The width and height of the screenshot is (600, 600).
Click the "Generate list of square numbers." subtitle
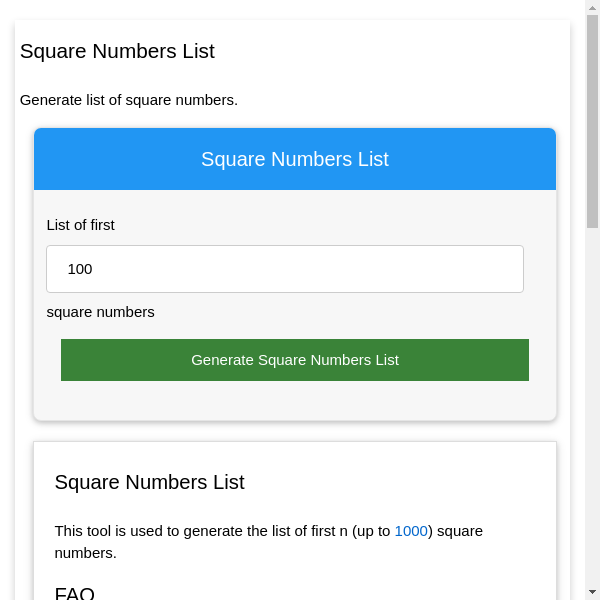pos(128,100)
